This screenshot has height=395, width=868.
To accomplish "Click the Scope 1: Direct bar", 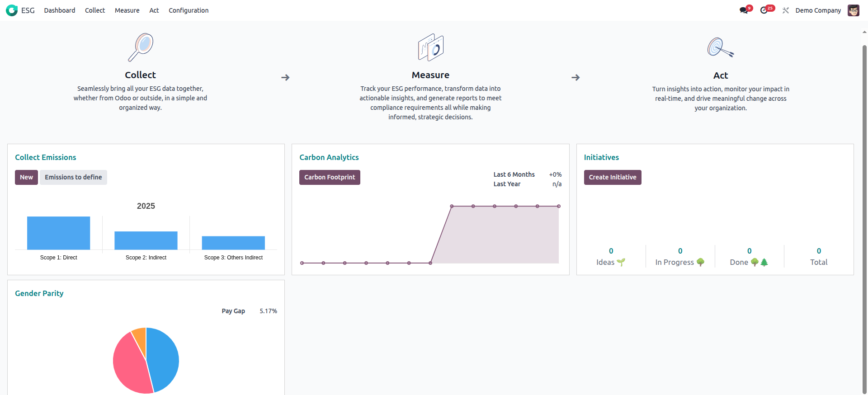I will coord(59,233).
